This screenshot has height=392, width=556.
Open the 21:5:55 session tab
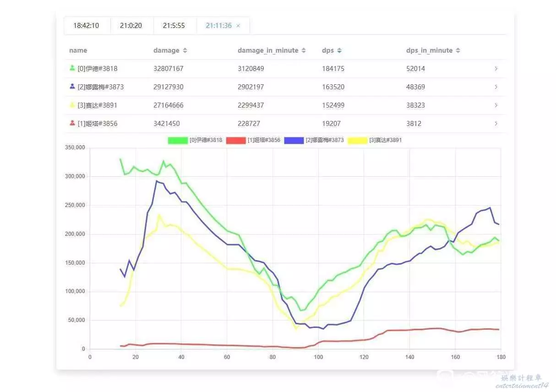click(174, 26)
